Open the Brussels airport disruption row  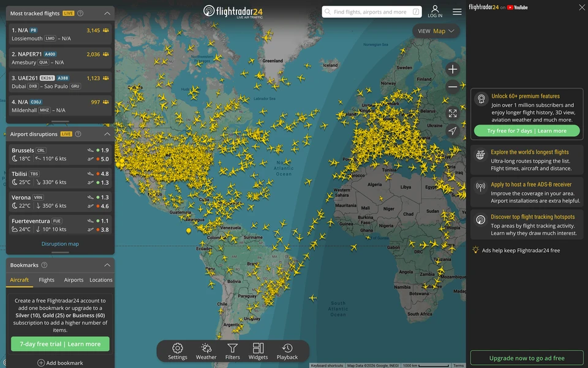pyautogui.click(x=60, y=155)
